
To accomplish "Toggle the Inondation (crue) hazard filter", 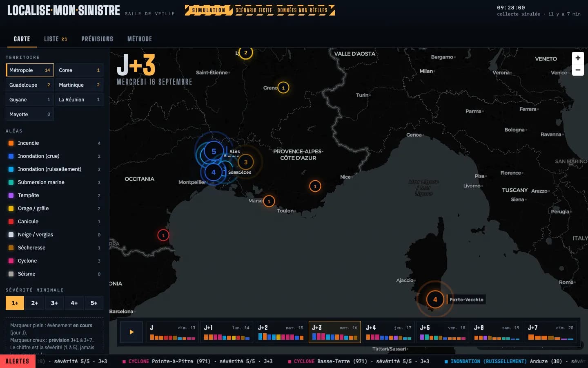I will click(x=54, y=156).
